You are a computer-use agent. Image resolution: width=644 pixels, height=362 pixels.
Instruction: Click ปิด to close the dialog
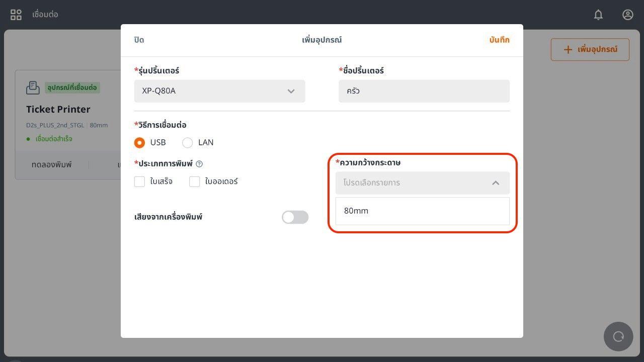point(139,40)
